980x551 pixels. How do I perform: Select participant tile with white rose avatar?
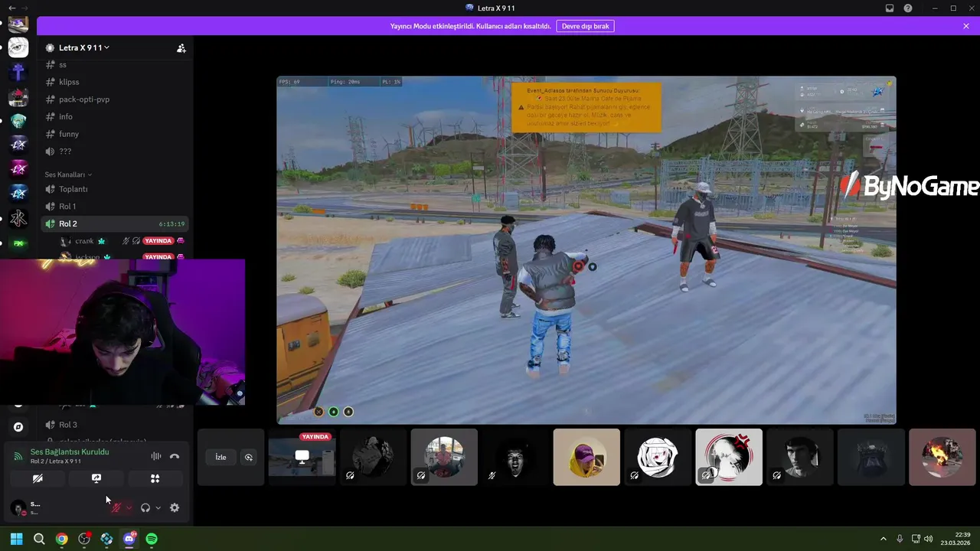(658, 457)
